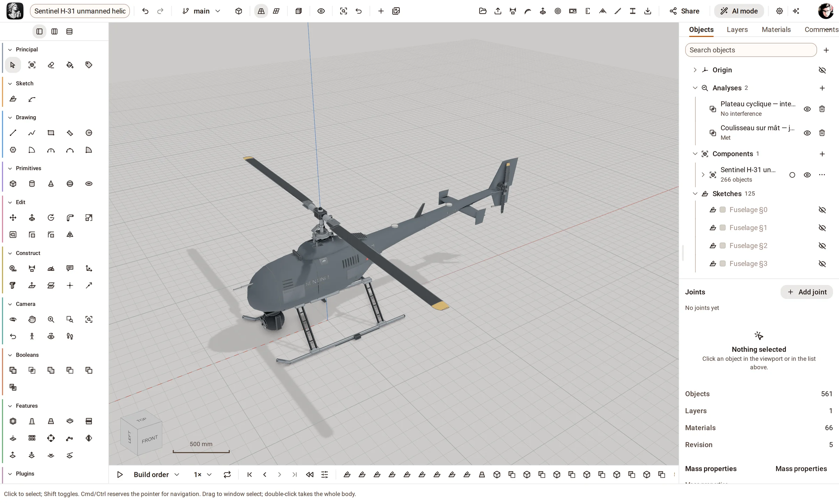Click the open folder icon in top toolbar
This screenshot has height=504, width=839.
[483, 11]
